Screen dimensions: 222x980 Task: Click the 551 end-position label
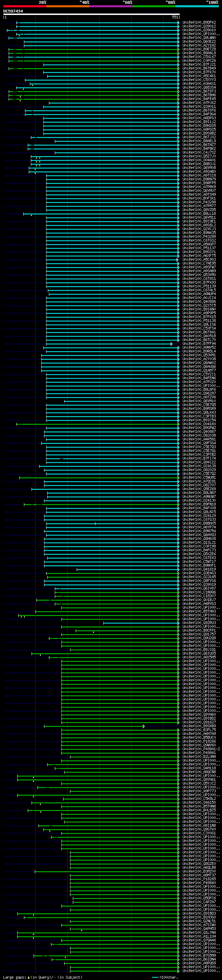[175, 17]
